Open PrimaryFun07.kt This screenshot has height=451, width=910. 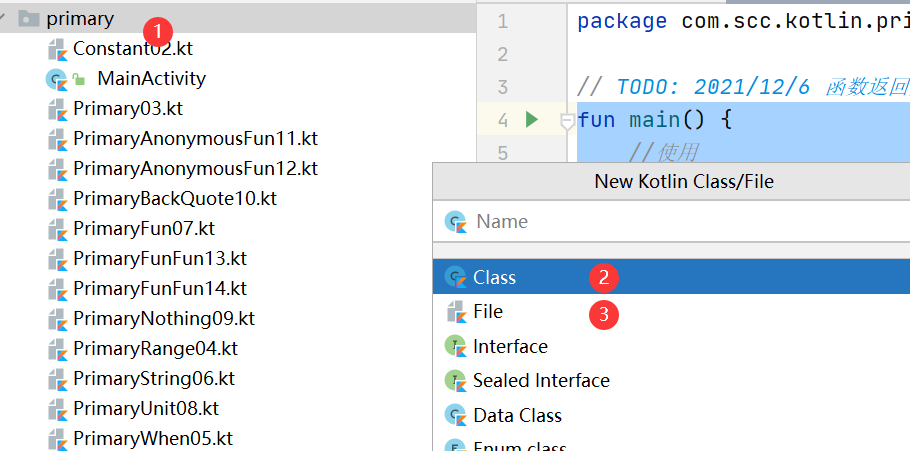coord(144,228)
